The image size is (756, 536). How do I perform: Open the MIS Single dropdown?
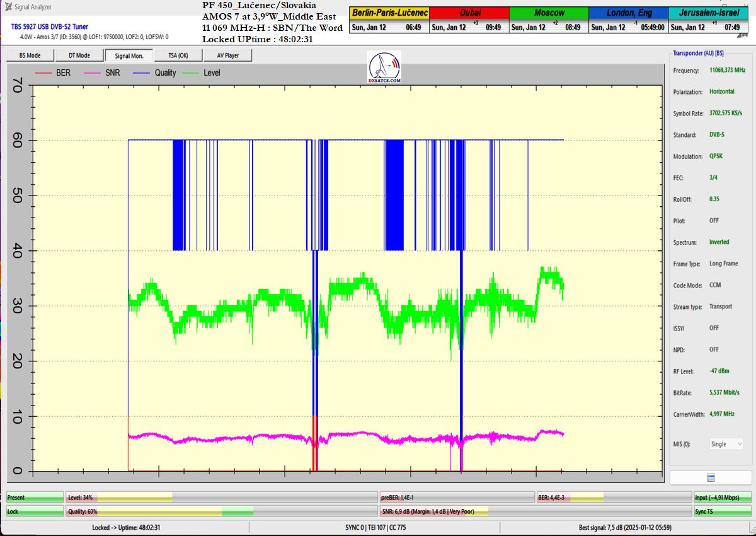(726, 444)
